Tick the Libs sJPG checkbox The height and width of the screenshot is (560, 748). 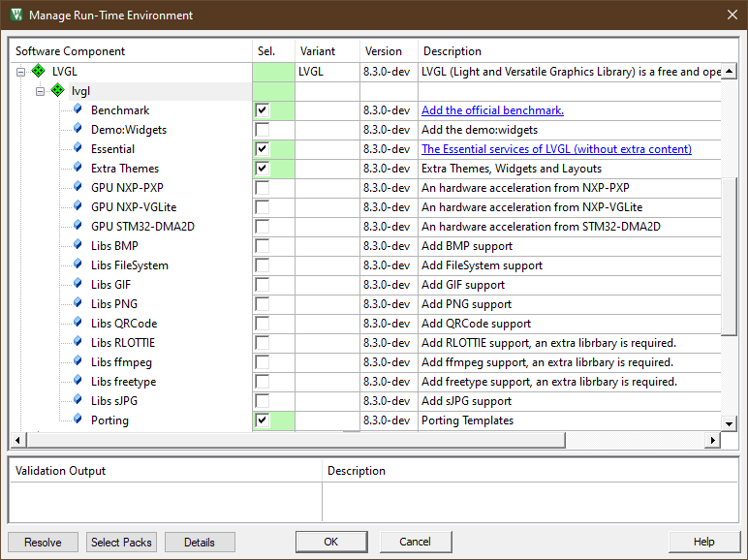click(x=262, y=401)
